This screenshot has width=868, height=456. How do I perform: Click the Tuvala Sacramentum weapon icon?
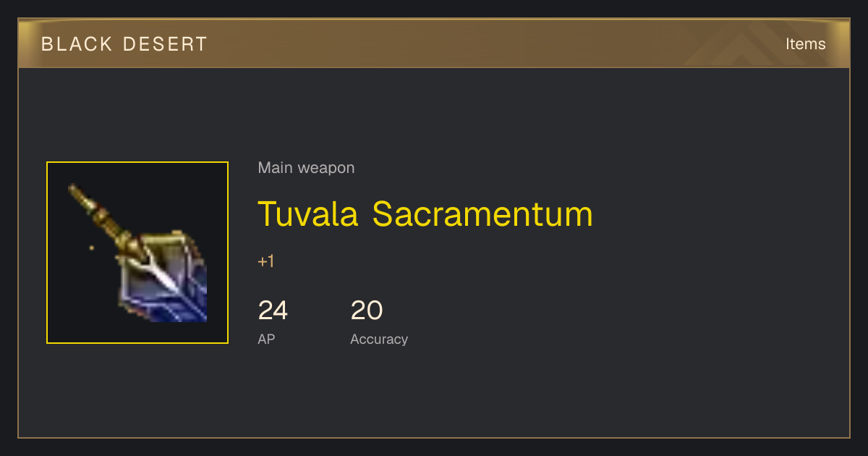pyautogui.click(x=137, y=253)
